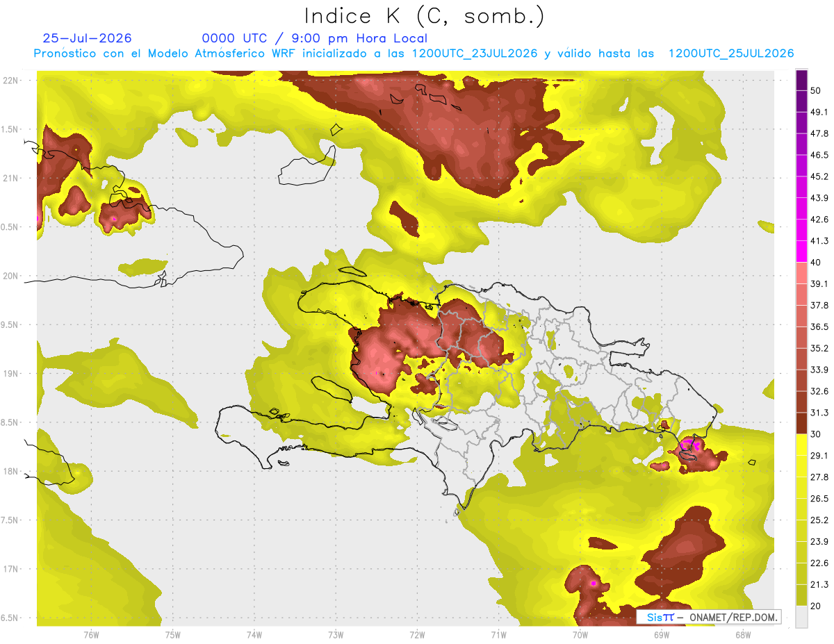Click the colorbar label '47.8'

[819, 133]
